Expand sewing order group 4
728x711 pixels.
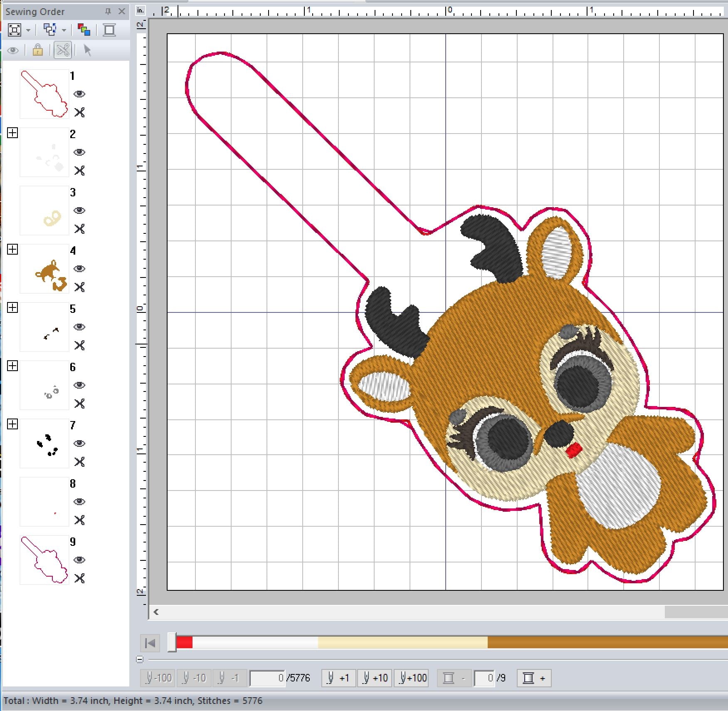pyautogui.click(x=12, y=249)
